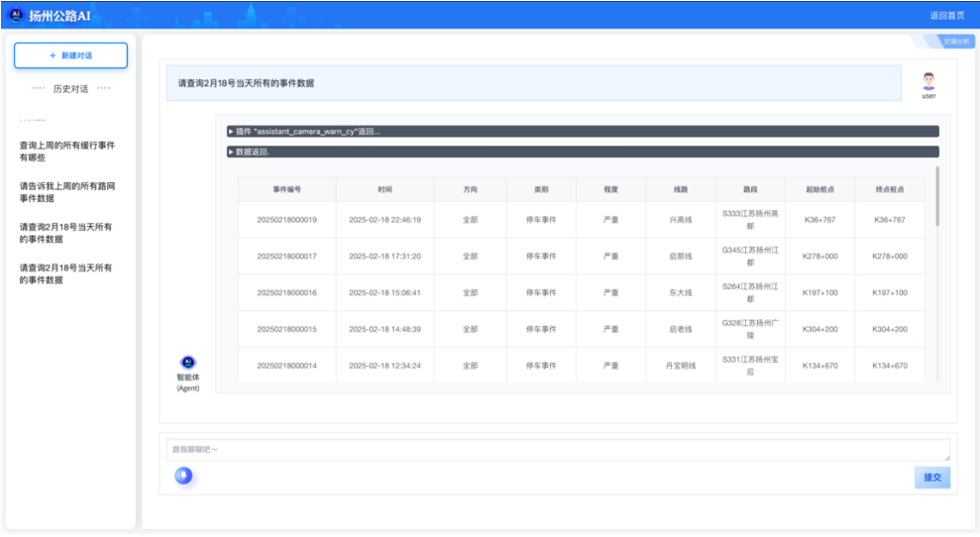Click the 历史对话 section heading

pyautogui.click(x=70, y=89)
